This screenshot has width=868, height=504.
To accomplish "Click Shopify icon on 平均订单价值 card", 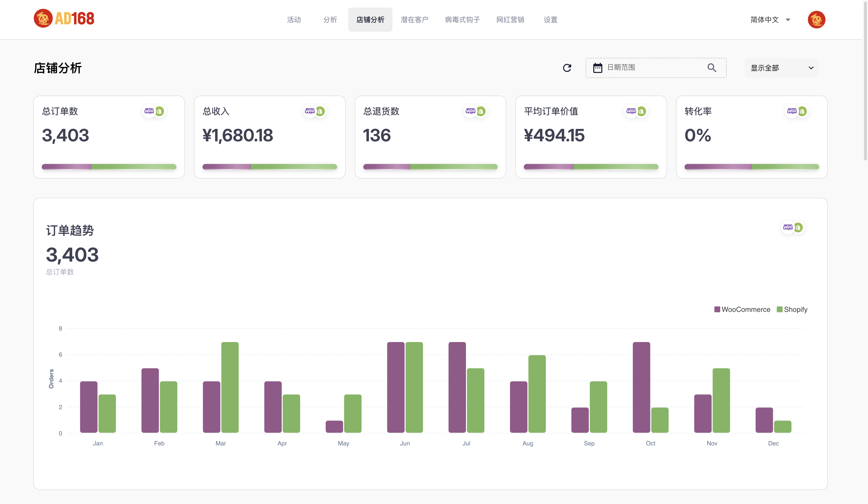I will (x=641, y=111).
